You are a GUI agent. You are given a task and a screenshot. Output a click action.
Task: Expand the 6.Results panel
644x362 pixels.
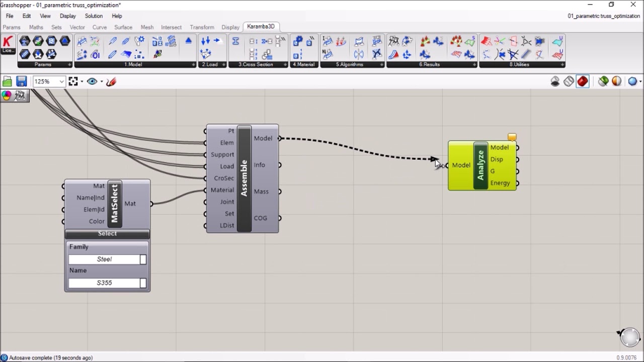[474, 64]
